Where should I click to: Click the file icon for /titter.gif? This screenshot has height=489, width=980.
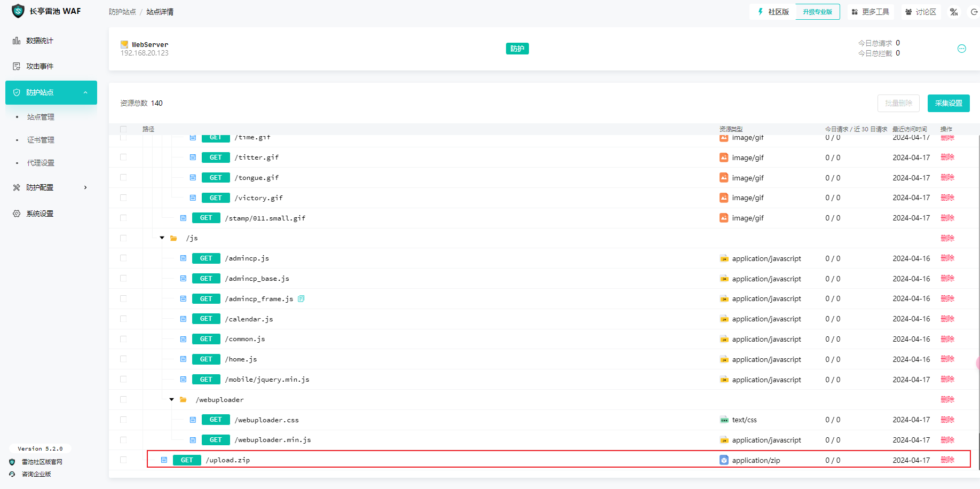(193, 157)
